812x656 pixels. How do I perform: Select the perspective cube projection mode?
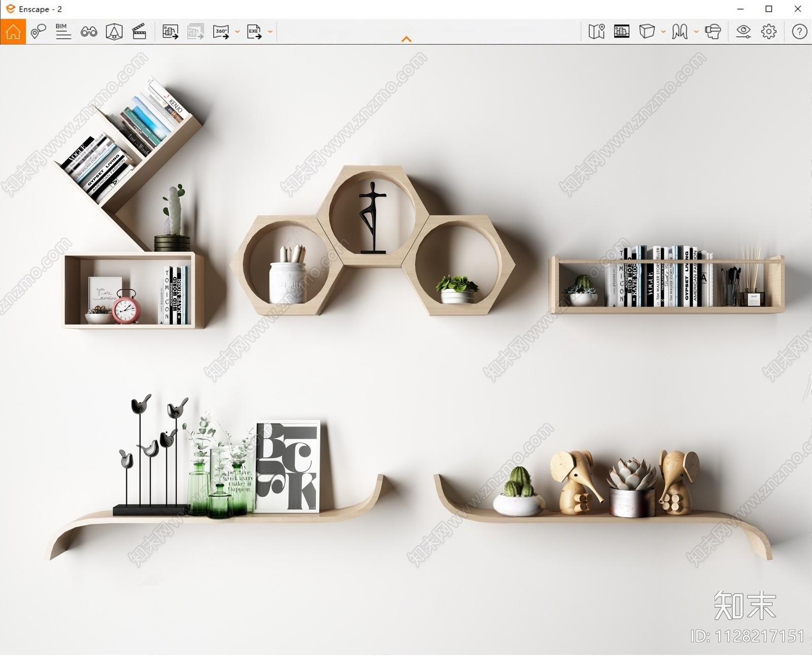647,31
